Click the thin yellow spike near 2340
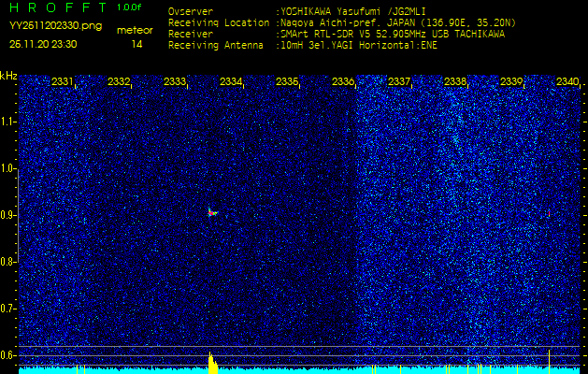Screen dimensions: 588x374 click(x=549, y=362)
